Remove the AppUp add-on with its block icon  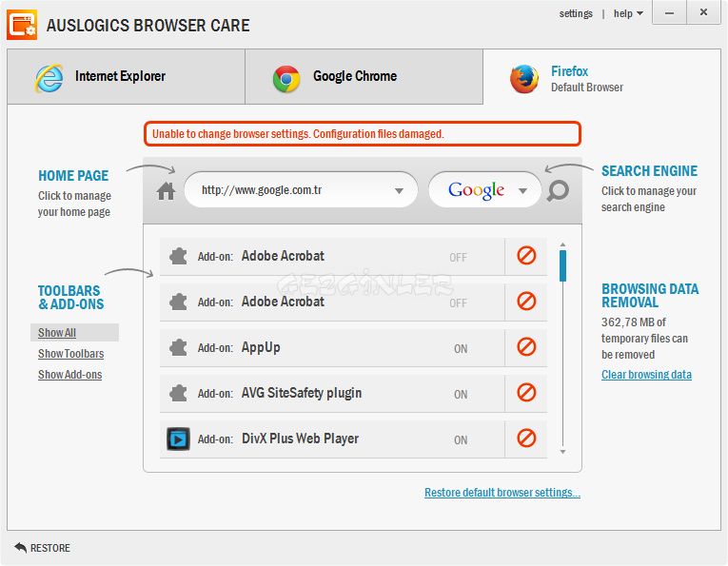point(526,347)
